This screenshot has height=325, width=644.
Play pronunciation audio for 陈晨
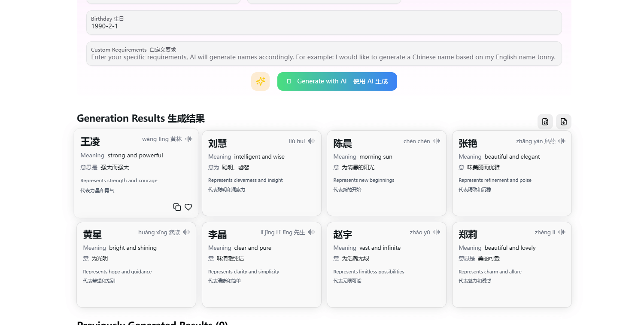pyautogui.click(x=437, y=141)
